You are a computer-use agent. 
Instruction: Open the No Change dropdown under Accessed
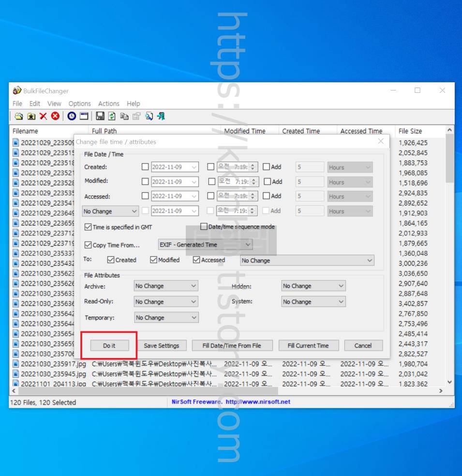[x=110, y=211]
